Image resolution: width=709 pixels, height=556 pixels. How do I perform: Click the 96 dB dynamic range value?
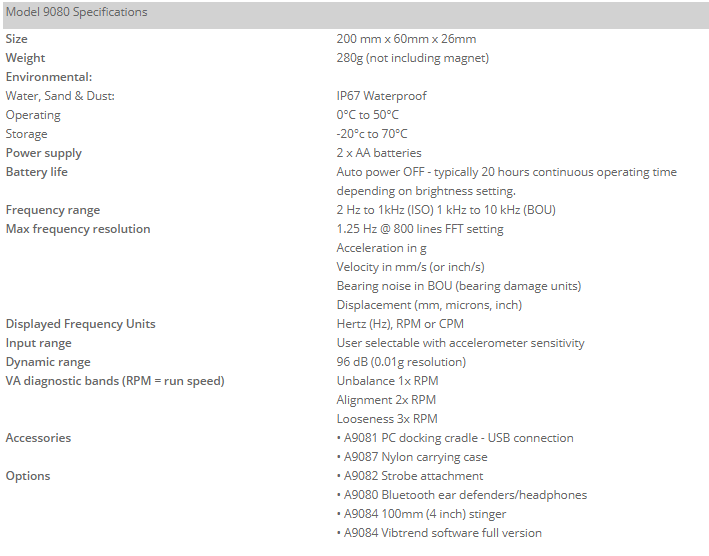(401, 362)
